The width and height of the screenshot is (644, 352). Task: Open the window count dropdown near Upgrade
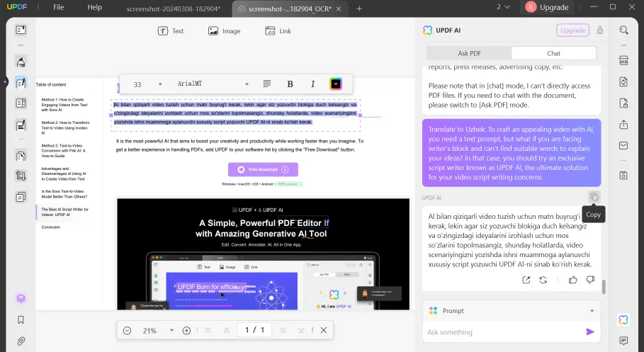[503, 7]
